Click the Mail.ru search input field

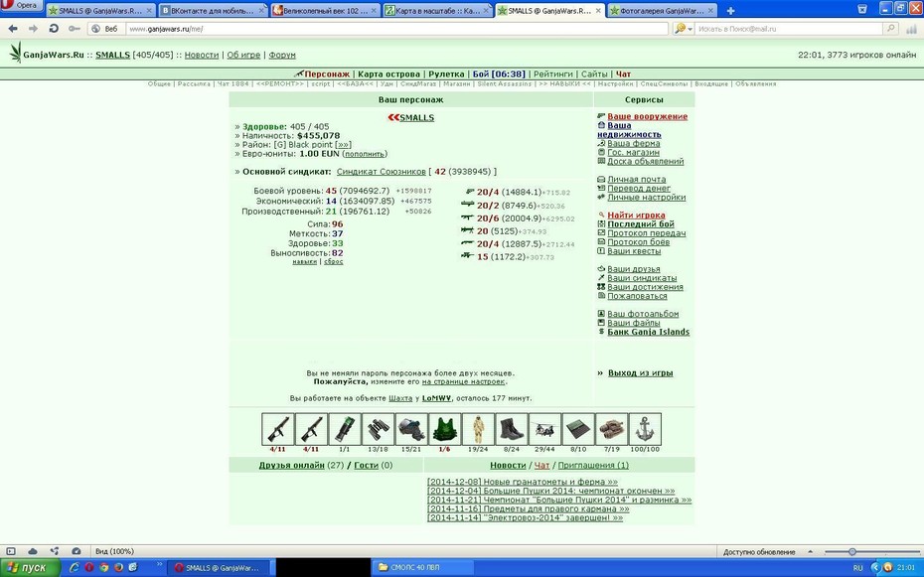tap(789, 28)
